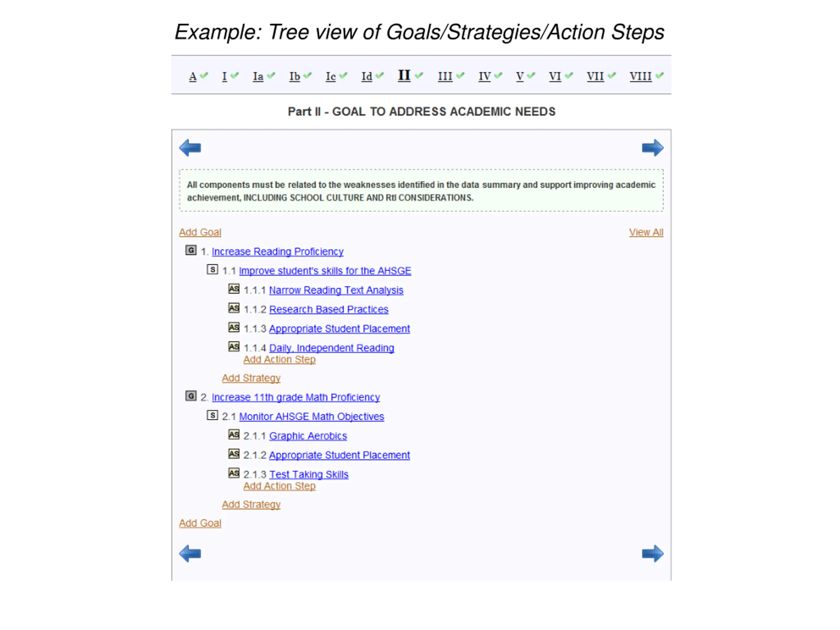Click Add Action Step under Daily Independent Reading
This screenshot has width=840, height=630.
(280, 359)
